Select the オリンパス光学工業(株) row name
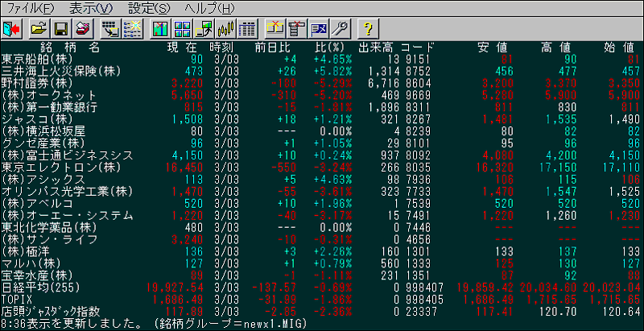644x331 pixels. point(68,192)
